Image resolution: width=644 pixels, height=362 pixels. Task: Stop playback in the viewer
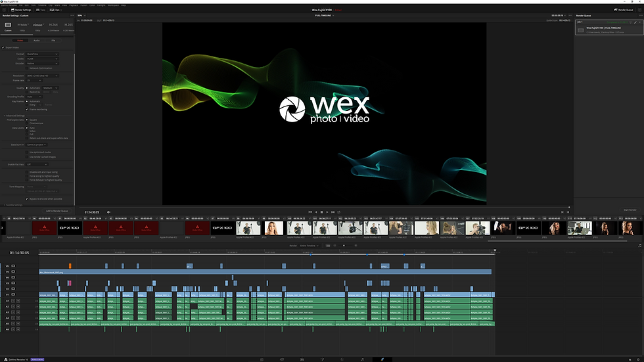pyautogui.click(x=321, y=212)
